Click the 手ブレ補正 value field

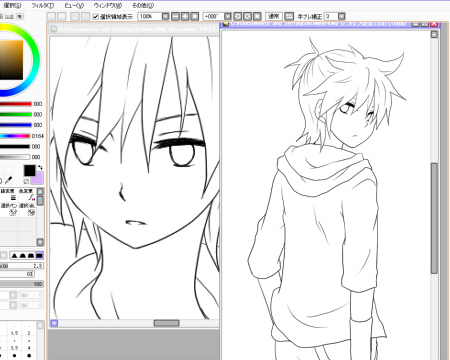(x=331, y=16)
